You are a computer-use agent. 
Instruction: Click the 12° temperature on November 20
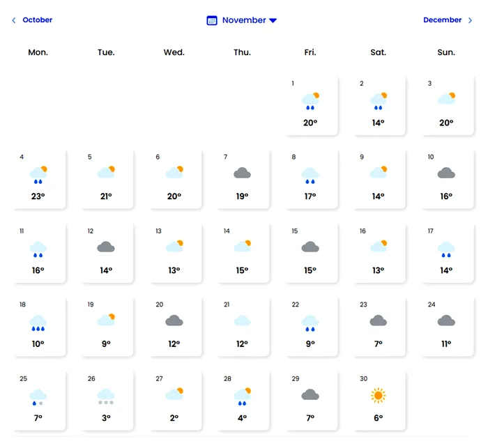coord(174,344)
